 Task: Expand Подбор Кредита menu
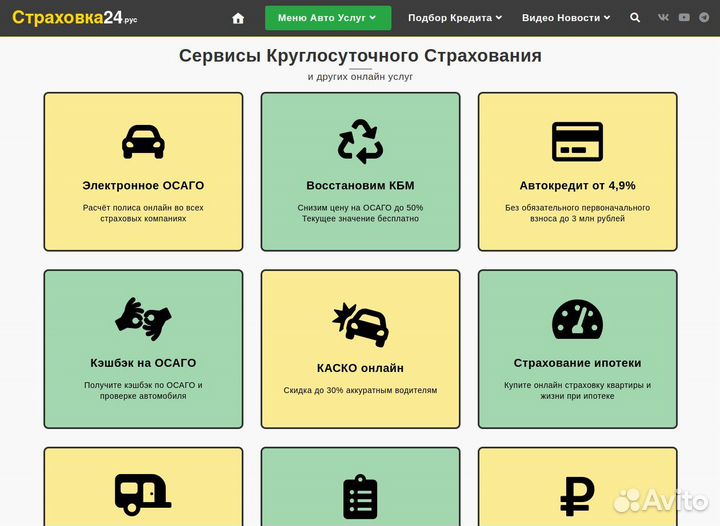tap(455, 18)
